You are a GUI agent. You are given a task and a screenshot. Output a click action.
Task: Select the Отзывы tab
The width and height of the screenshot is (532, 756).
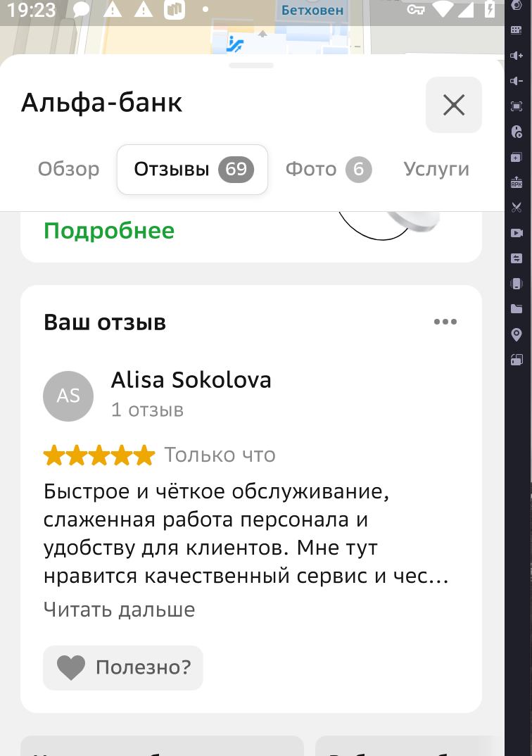pos(192,170)
